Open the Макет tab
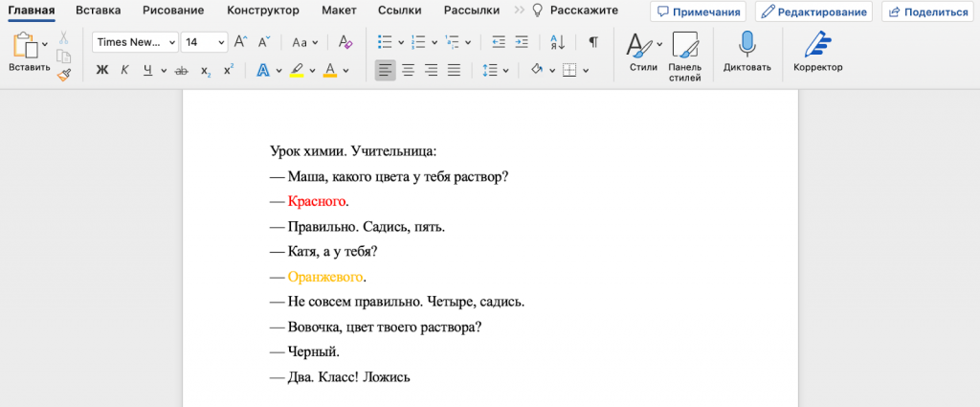 (339, 11)
